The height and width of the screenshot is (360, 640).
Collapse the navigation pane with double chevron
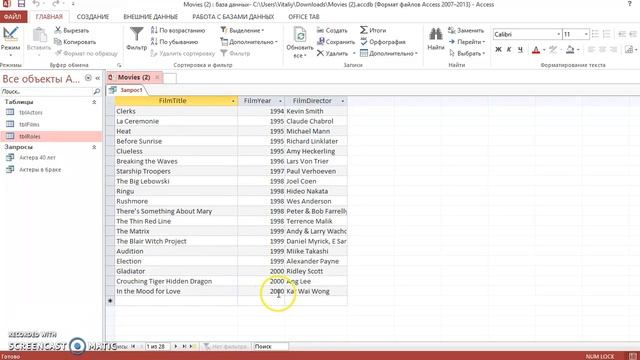[98, 78]
